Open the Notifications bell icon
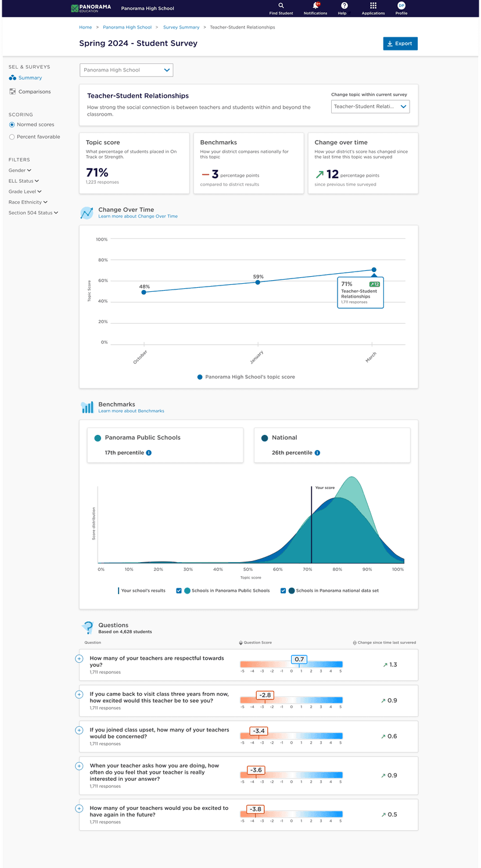This screenshot has width=481, height=868. (315, 6)
